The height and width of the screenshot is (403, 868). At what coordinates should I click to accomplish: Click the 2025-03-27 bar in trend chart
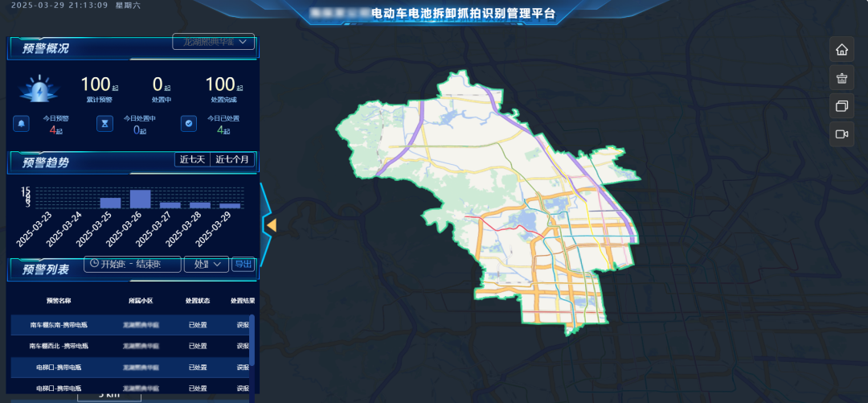pos(170,205)
